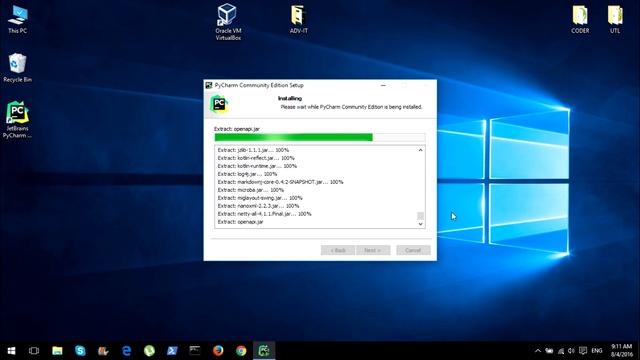Select log line 'microba.jar... 100%'
640x360 pixels.
[x=250, y=190]
